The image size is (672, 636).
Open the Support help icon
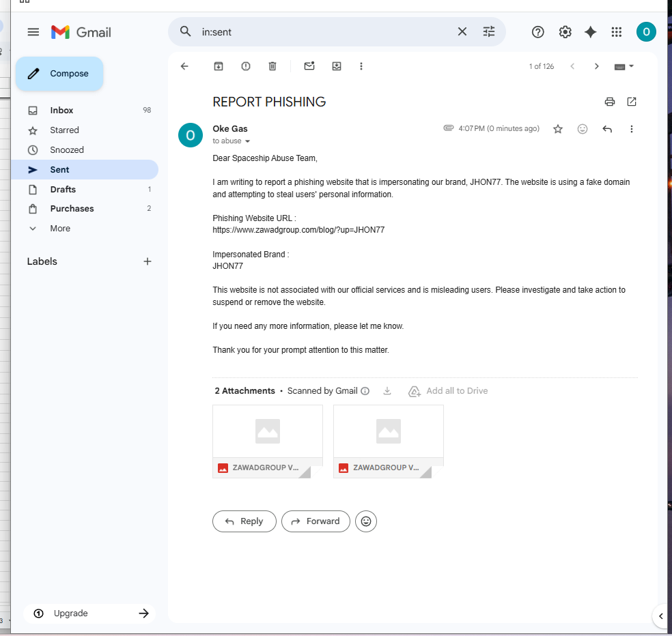tap(537, 32)
